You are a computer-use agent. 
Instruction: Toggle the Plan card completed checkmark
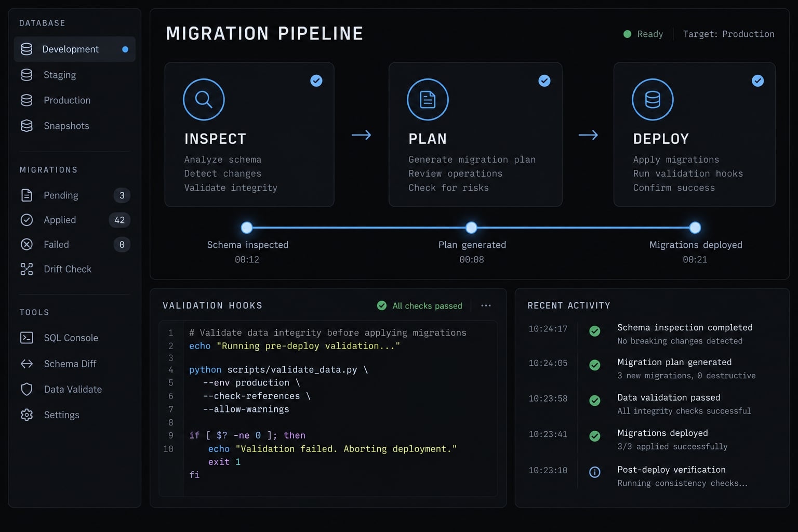[544, 81]
